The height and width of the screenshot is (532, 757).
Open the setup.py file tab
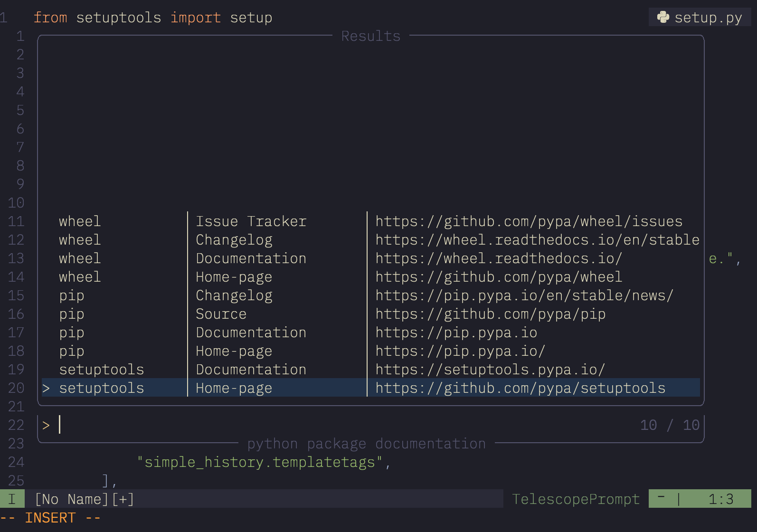coord(700,18)
